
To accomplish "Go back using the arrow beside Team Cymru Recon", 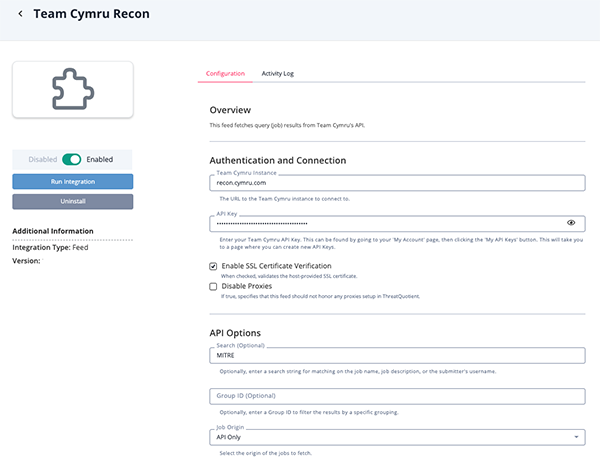I will [20, 14].
